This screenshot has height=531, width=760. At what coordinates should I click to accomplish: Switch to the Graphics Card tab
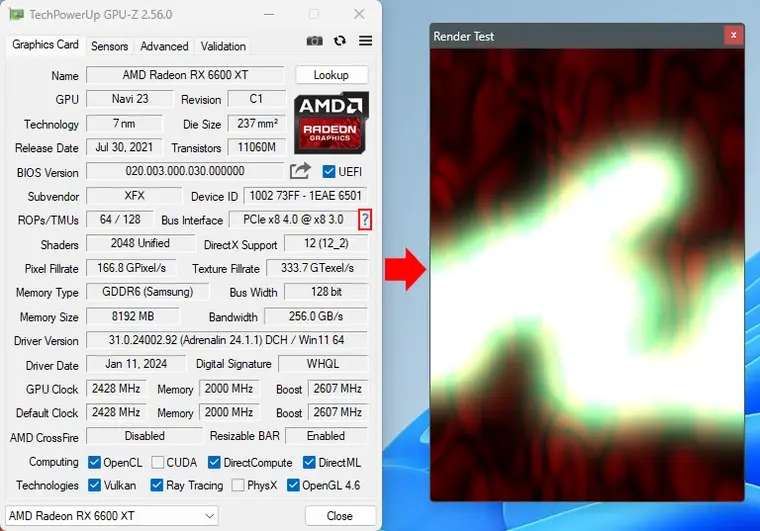[46, 45]
